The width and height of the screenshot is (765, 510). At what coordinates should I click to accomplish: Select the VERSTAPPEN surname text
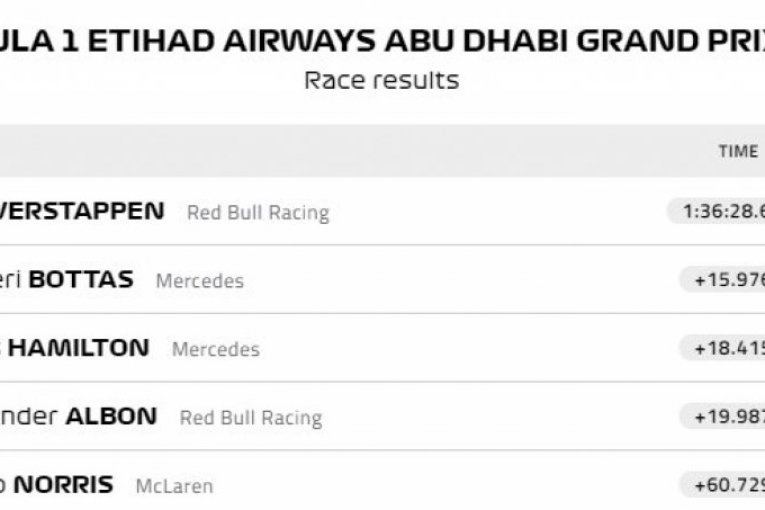[82, 211]
